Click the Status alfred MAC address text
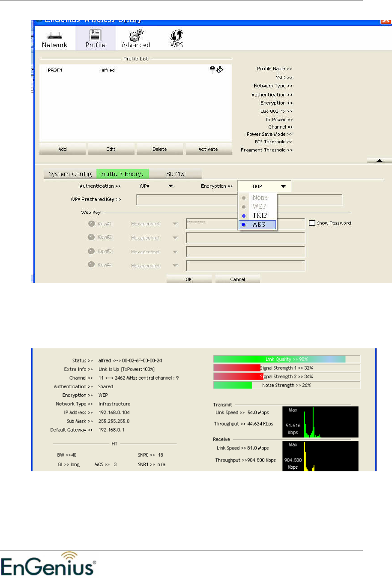Image resolution: width=392 pixels, height=578 pixels. (x=130, y=360)
